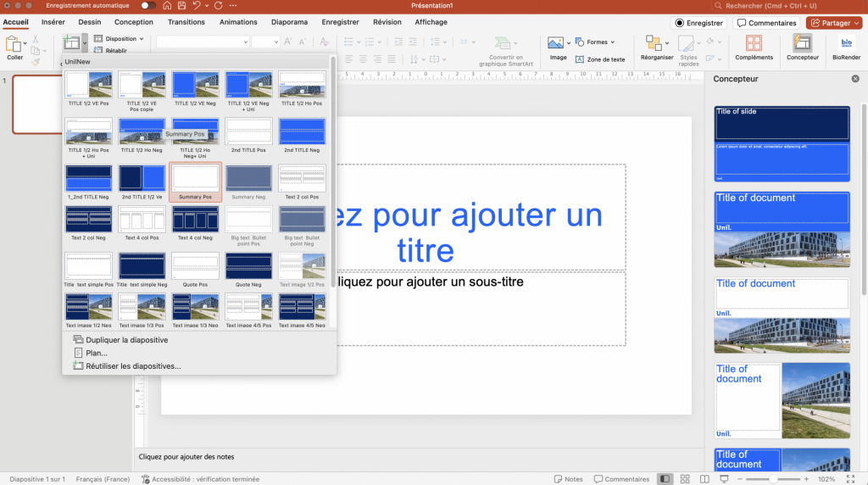Click the Enregistrer record button
This screenshot has width=868, height=485.
[698, 23]
